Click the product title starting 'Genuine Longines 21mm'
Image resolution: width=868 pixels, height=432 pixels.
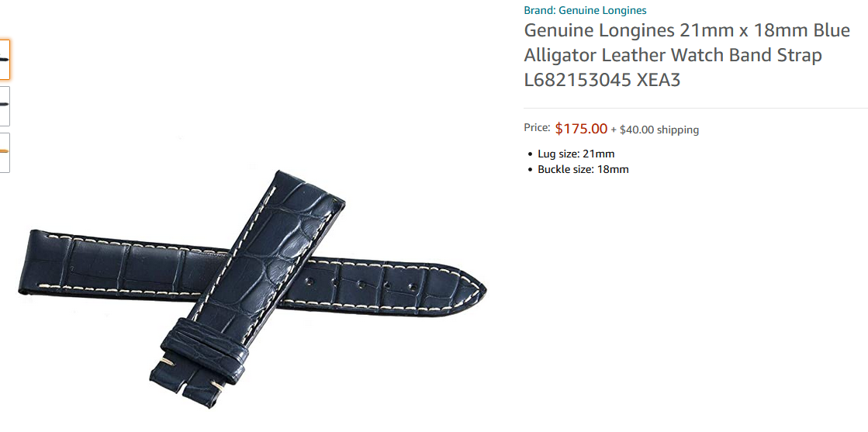[x=687, y=55]
